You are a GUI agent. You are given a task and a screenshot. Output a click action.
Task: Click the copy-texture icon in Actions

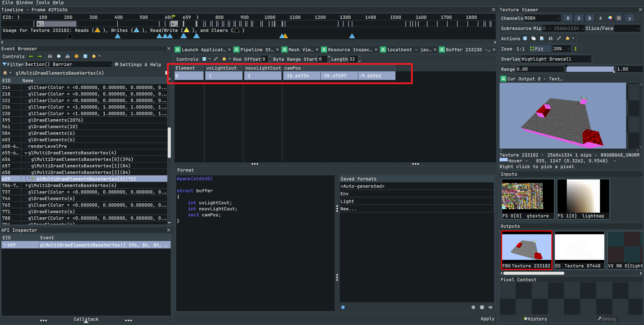click(x=534, y=38)
